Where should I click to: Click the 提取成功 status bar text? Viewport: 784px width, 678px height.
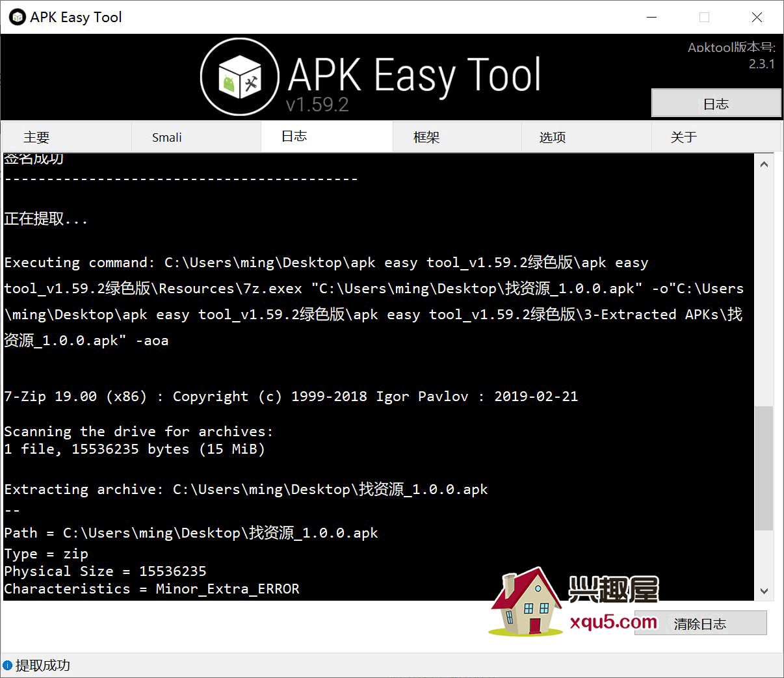point(43,665)
